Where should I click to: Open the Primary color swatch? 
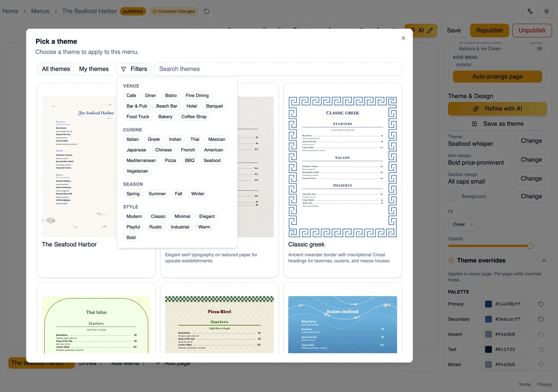[489, 304]
